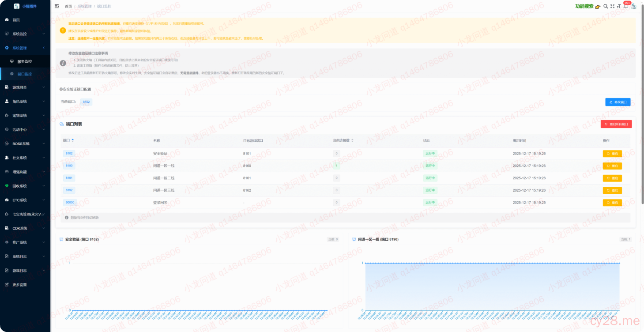Go to 更多设置 in the sidebar

pyautogui.click(x=19, y=285)
